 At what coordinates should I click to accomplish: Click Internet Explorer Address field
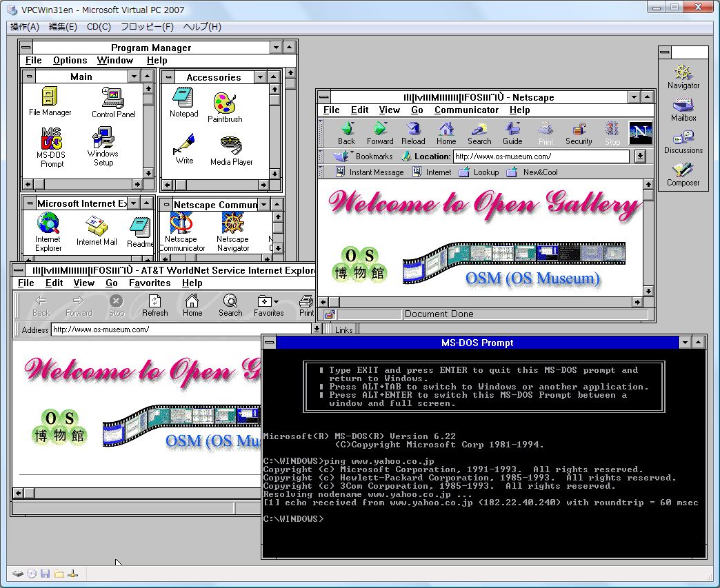pos(181,329)
